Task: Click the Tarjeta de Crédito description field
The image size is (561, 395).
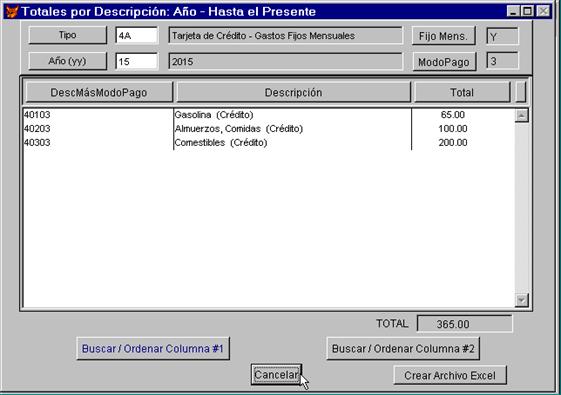Action: [x=286, y=36]
